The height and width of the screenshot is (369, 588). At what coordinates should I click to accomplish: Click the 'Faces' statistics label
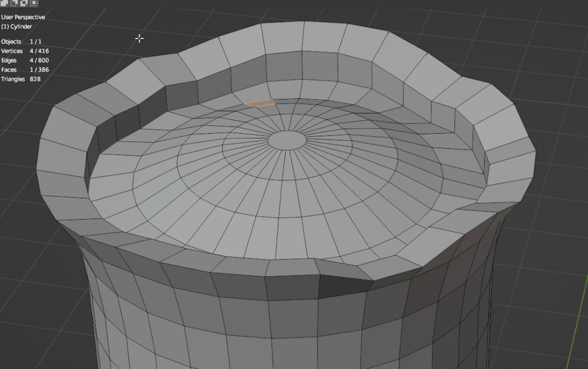tap(8, 70)
